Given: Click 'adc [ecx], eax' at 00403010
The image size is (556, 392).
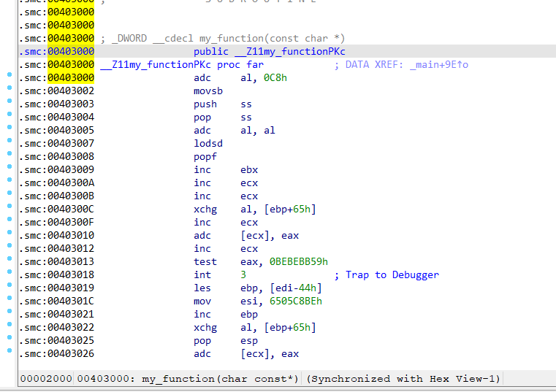Looking at the screenshot, I should coord(246,235).
